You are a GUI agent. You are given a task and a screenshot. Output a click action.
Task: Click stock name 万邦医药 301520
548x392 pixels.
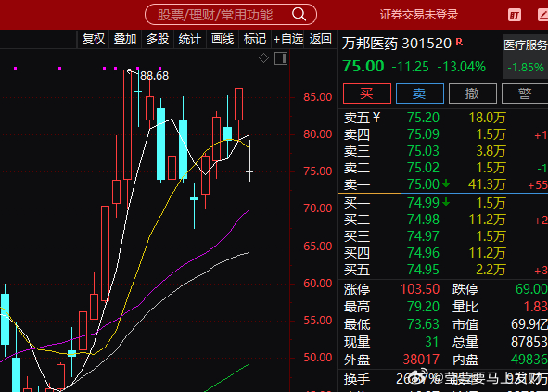pos(397,44)
